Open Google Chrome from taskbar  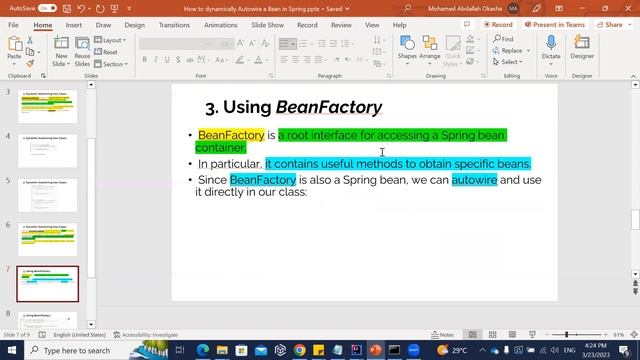tap(300, 350)
